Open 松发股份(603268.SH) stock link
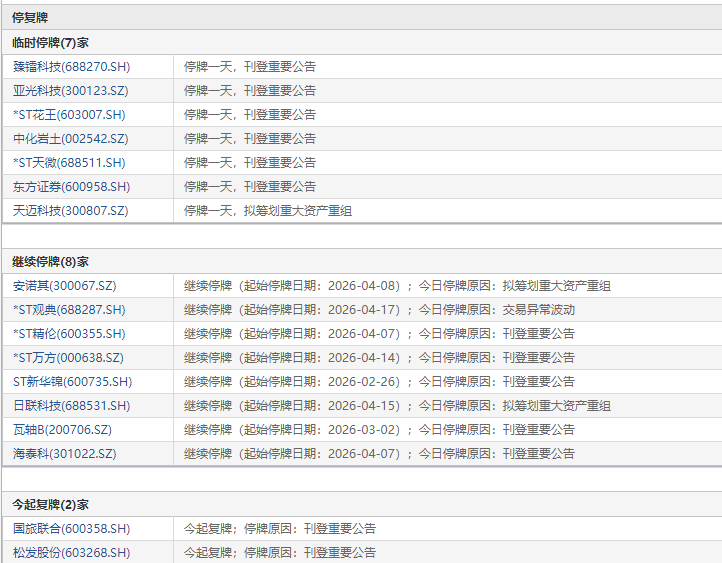Screen dimensions: 722x563 pos(71,552)
